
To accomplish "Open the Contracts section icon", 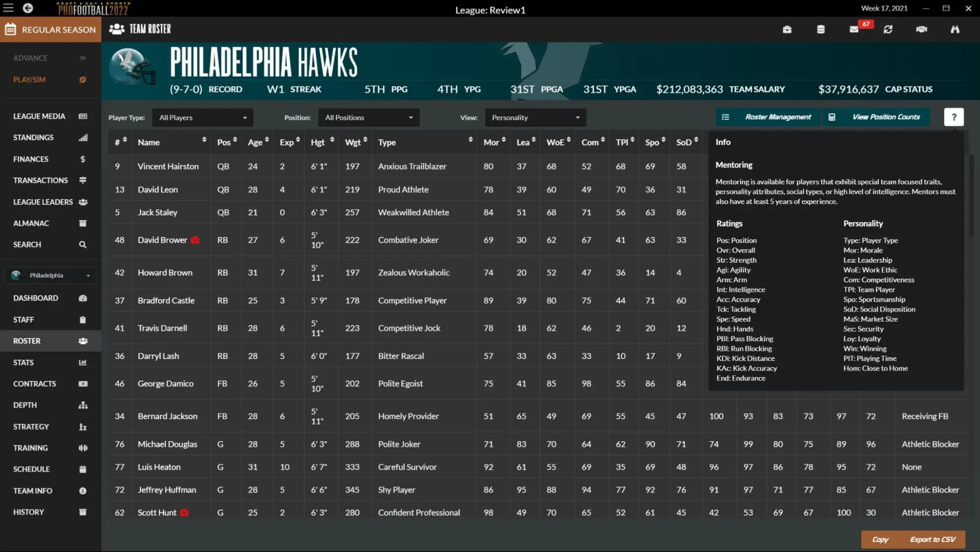I will pyautogui.click(x=82, y=384).
